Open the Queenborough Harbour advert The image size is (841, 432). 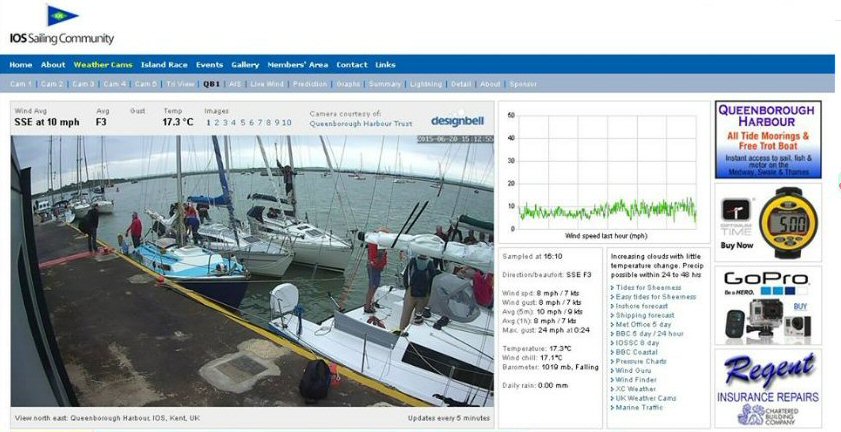(768, 139)
